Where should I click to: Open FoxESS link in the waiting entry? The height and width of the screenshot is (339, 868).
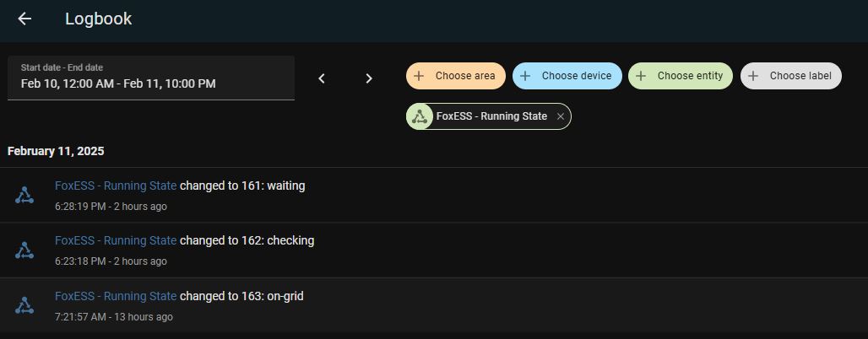(x=116, y=186)
